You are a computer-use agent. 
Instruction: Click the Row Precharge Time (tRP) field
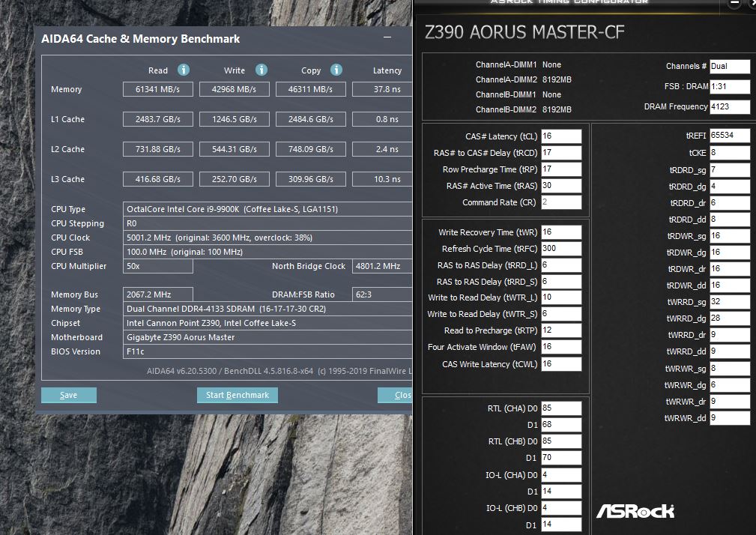(561, 169)
